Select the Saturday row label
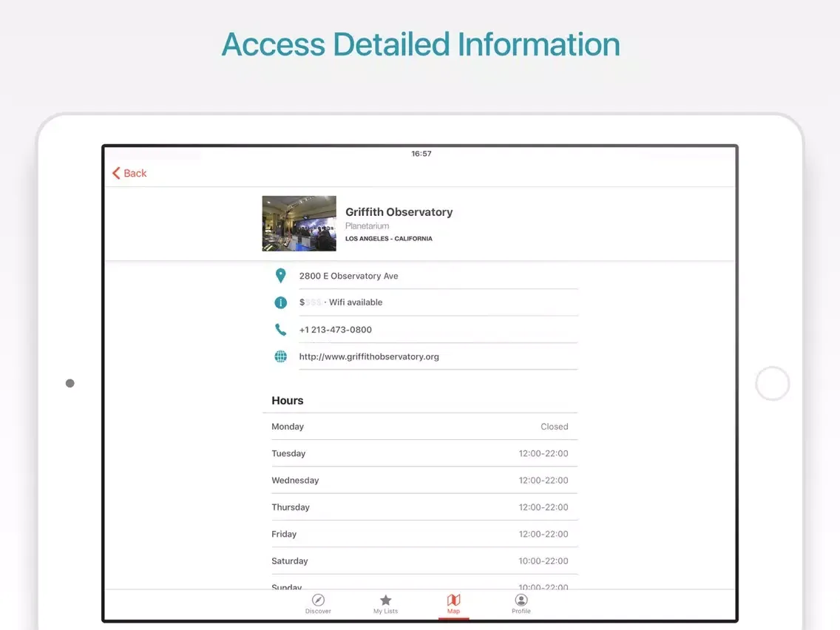 [290, 561]
